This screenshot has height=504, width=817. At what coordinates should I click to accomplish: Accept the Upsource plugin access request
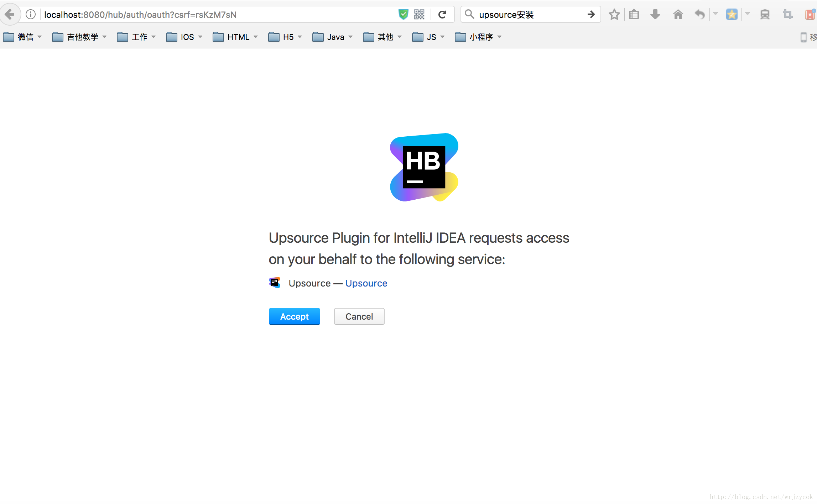[295, 316]
